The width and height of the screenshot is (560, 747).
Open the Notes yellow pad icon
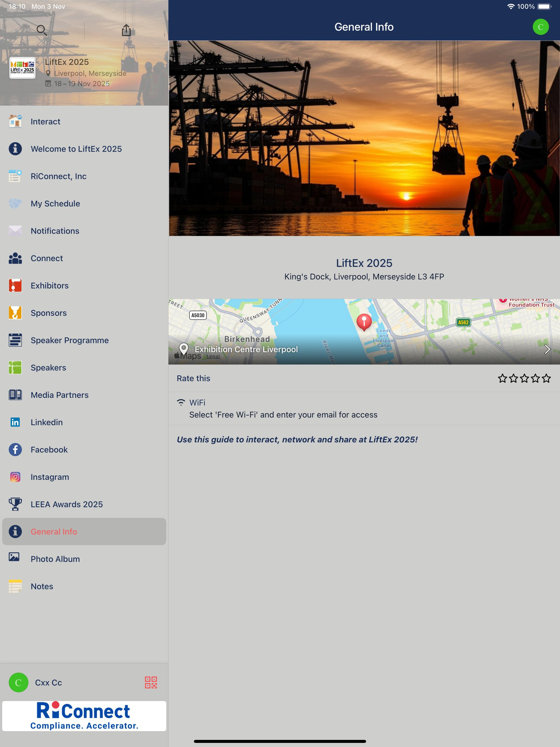[x=15, y=586]
